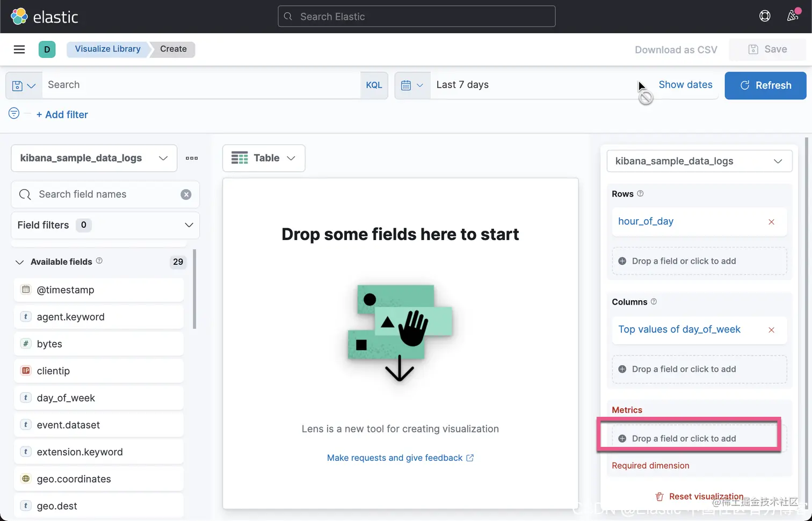The width and height of the screenshot is (812, 521).
Task: Click + Add filter
Action: coord(62,114)
